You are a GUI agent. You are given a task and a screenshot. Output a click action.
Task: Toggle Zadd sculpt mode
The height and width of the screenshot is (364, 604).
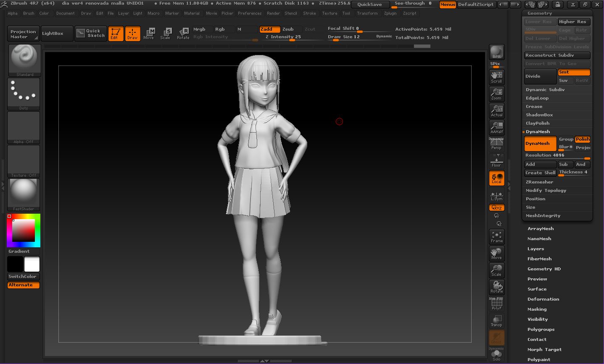tap(269, 29)
